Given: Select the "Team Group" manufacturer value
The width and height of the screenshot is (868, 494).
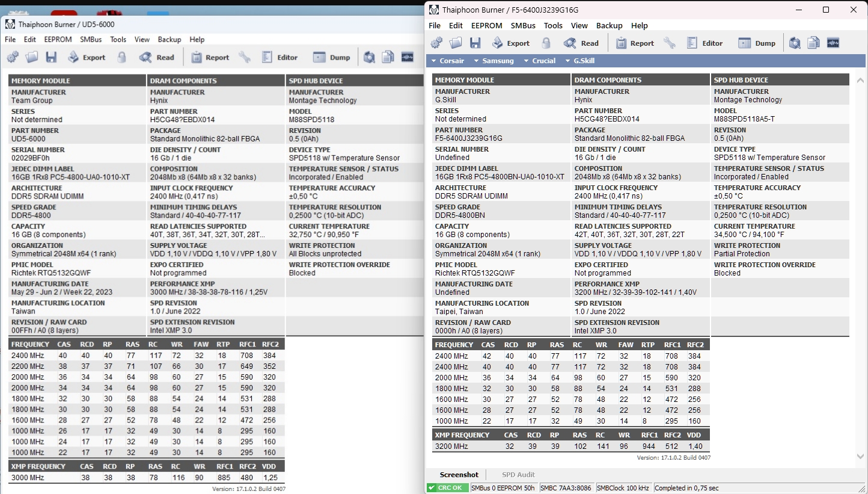Looking at the screenshot, I should coord(32,100).
